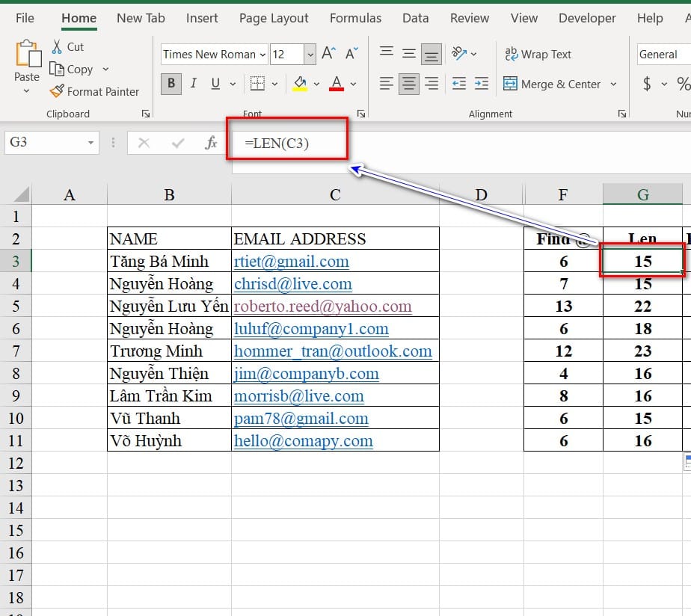Click the Increase Font Size icon
This screenshot has width=691, height=616.
click(328, 54)
